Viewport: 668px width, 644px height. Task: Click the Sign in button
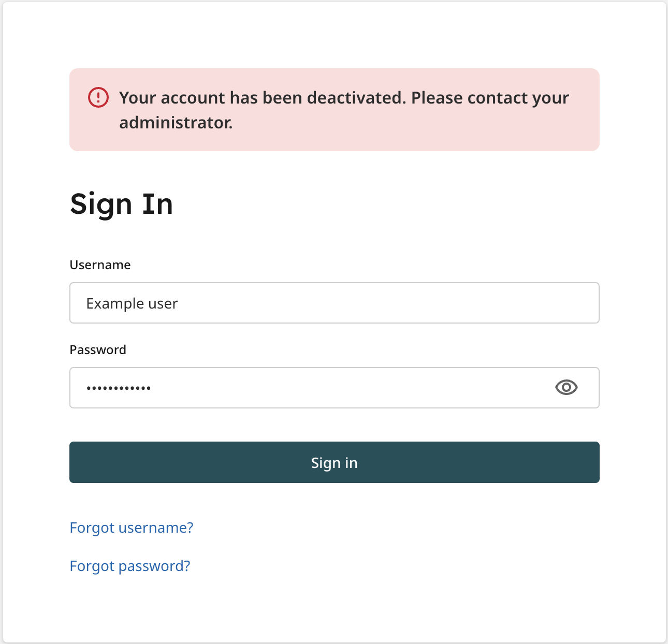[335, 462]
